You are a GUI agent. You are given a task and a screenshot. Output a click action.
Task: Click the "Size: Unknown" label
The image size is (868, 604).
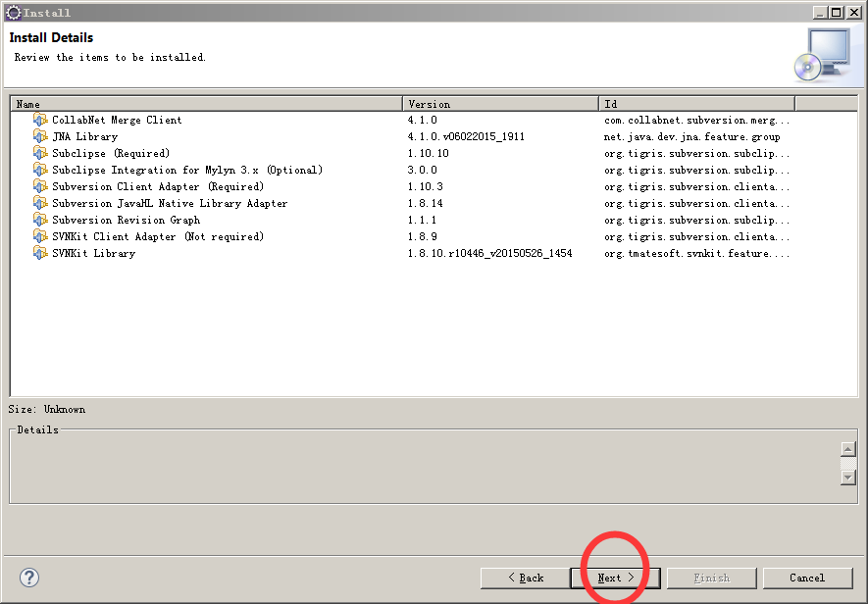(x=47, y=409)
